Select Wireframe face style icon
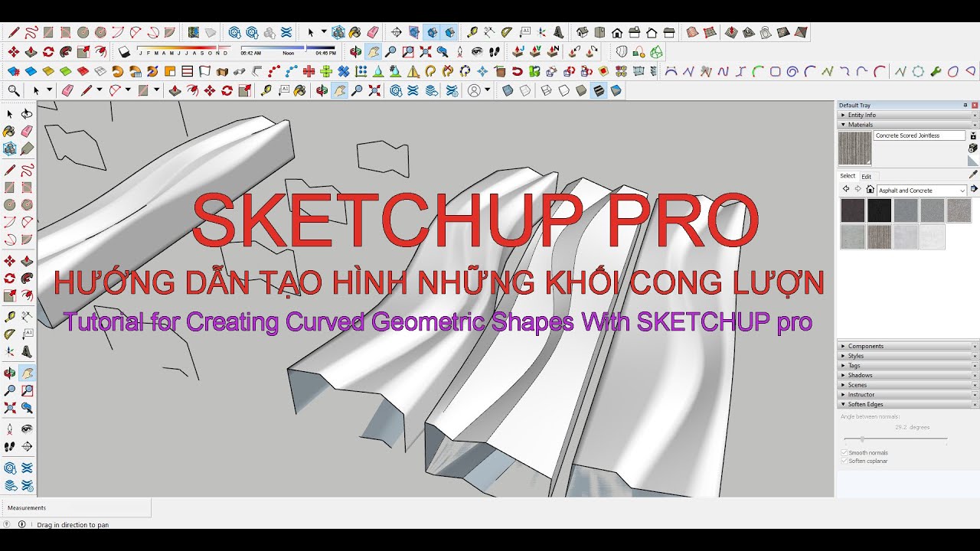 [x=546, y=90]
